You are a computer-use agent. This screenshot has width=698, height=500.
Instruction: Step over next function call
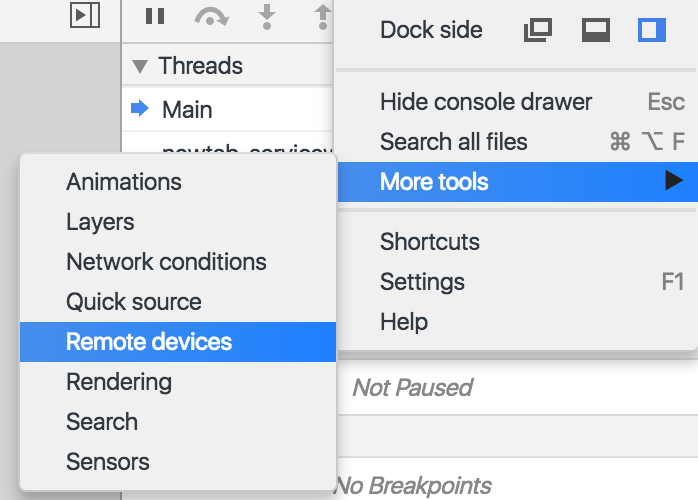tap(211, 15)
